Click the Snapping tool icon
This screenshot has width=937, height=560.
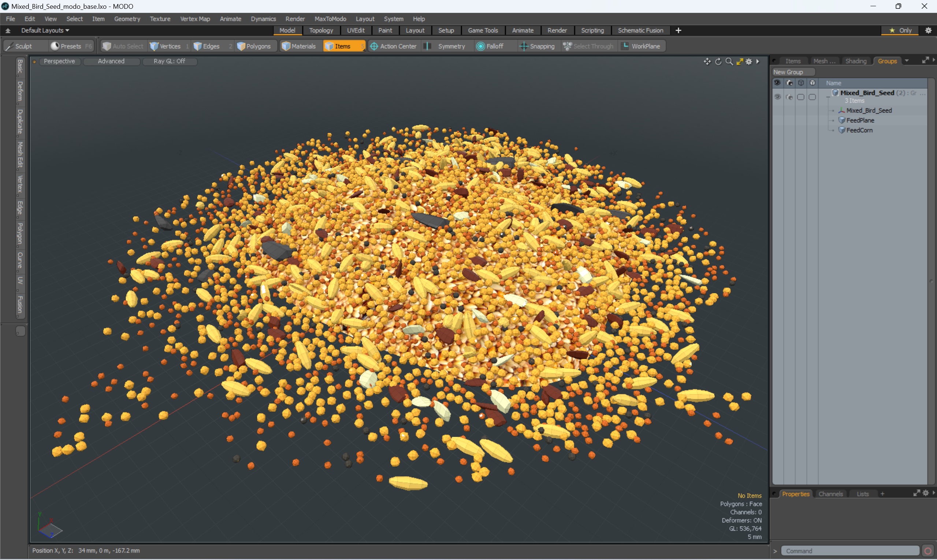click(x=523, y=46)
